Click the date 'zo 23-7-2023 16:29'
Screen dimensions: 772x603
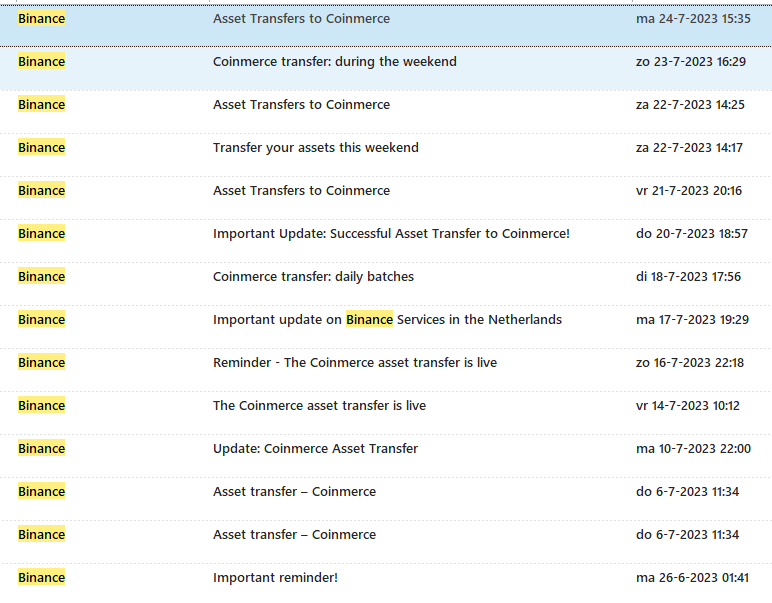691,62
